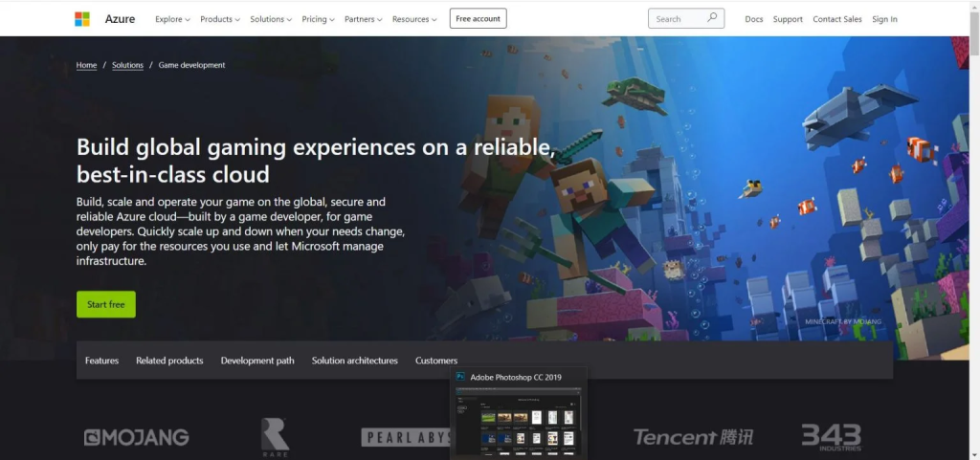Expand the Explore dropdown menu
Viewport: 980px width, 460px height.
[x=172, y=19]
